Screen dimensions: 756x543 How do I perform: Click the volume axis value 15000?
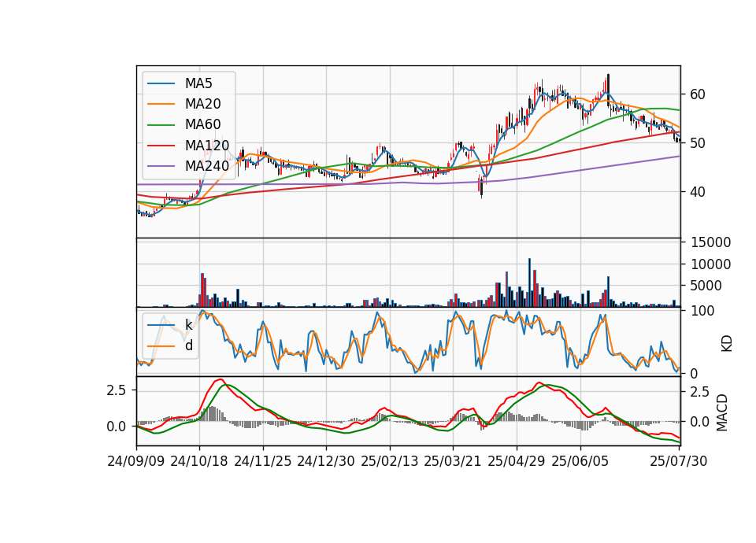(710, 242)
